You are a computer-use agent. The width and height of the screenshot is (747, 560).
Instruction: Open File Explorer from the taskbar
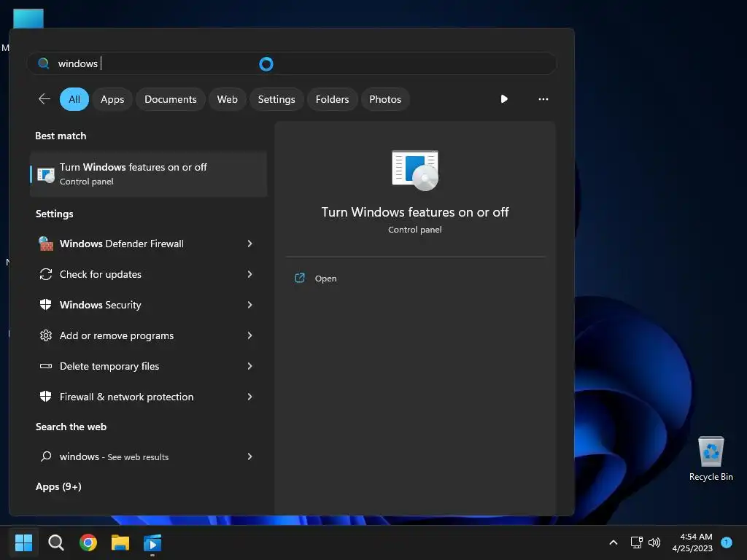point(120,542)
